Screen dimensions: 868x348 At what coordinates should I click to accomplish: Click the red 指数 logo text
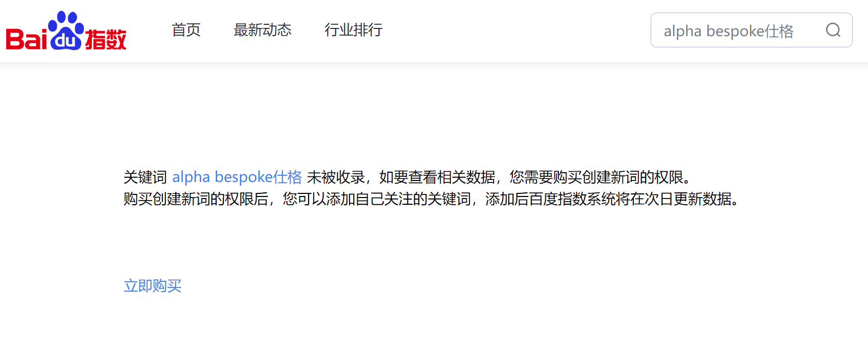105,39
